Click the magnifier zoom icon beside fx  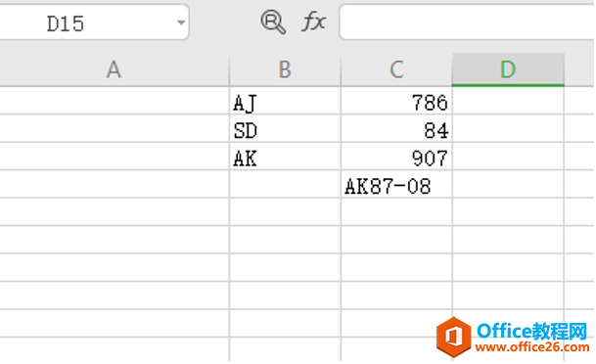273,23
